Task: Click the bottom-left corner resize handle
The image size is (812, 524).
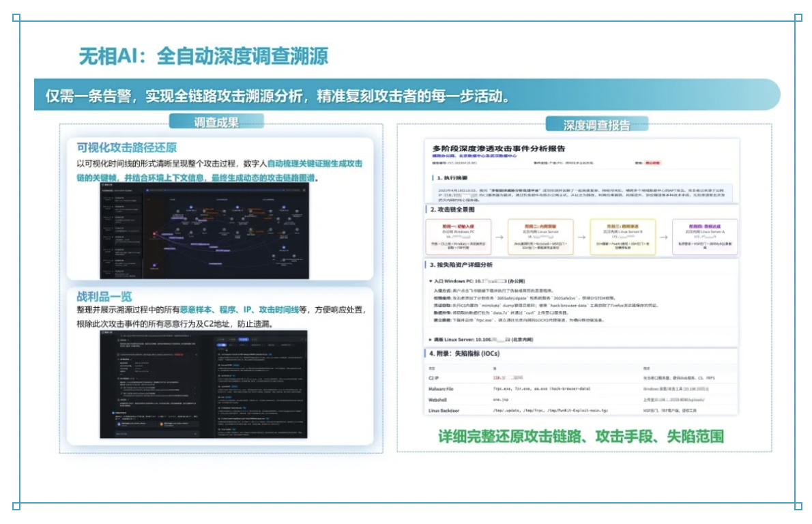Action: click(x=16, y=506)
